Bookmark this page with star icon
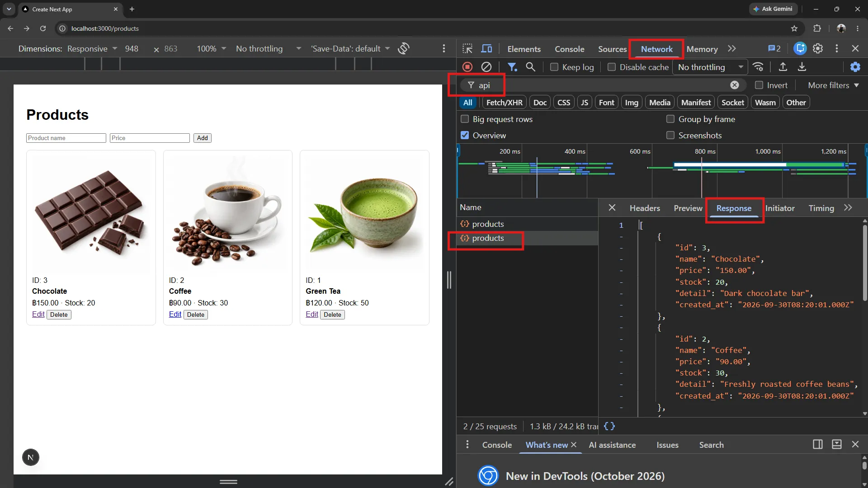 pyautogui.click(x=794, y=28)
